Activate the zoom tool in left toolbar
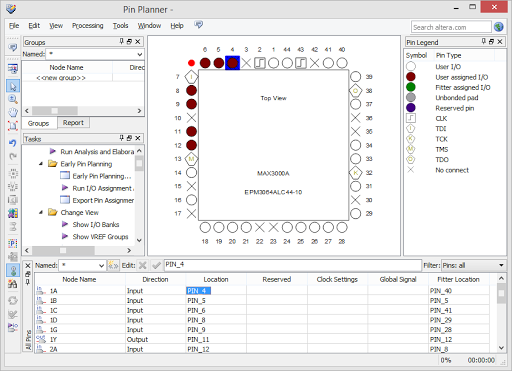The image size is (512, 371). tap(13, 99)
